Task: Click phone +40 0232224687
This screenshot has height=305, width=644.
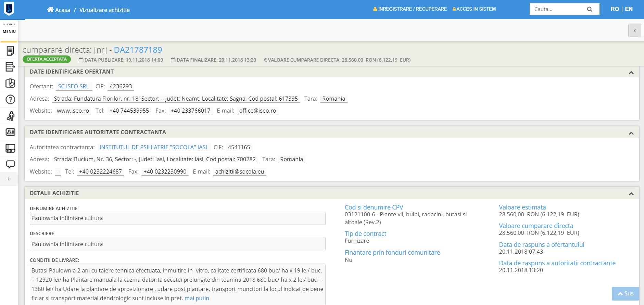Action: click(x=100, y=171)
